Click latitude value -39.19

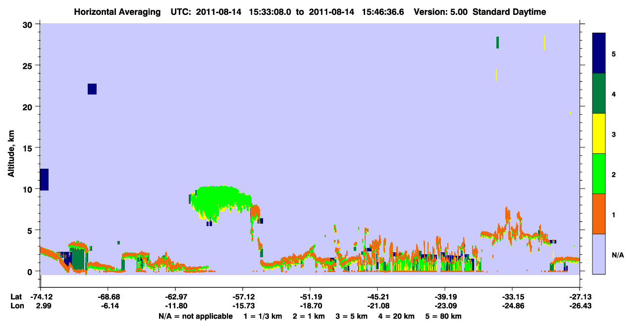(x=445, y=297)
